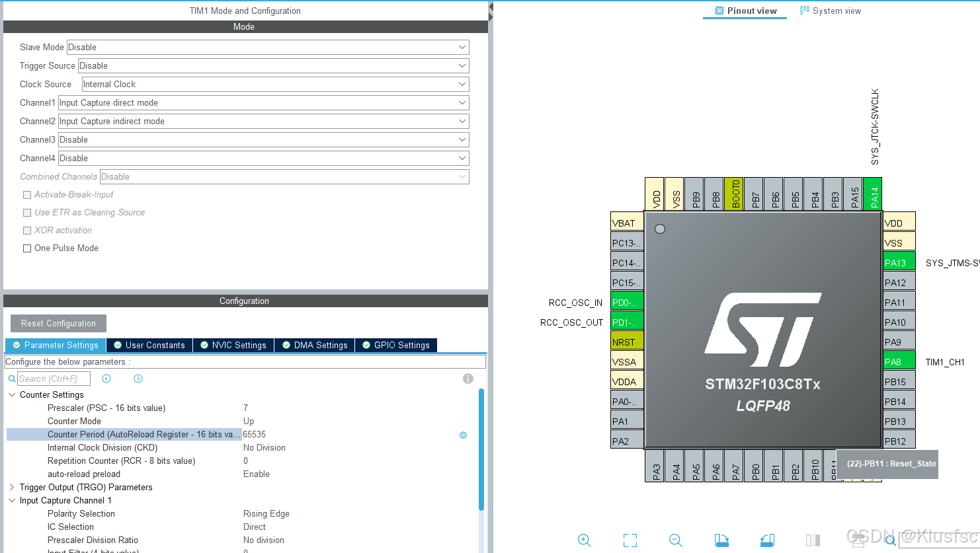Select the PA14 pin at the chip's top
The width and height of the screenshot is (980, 553).
(873, 194)
